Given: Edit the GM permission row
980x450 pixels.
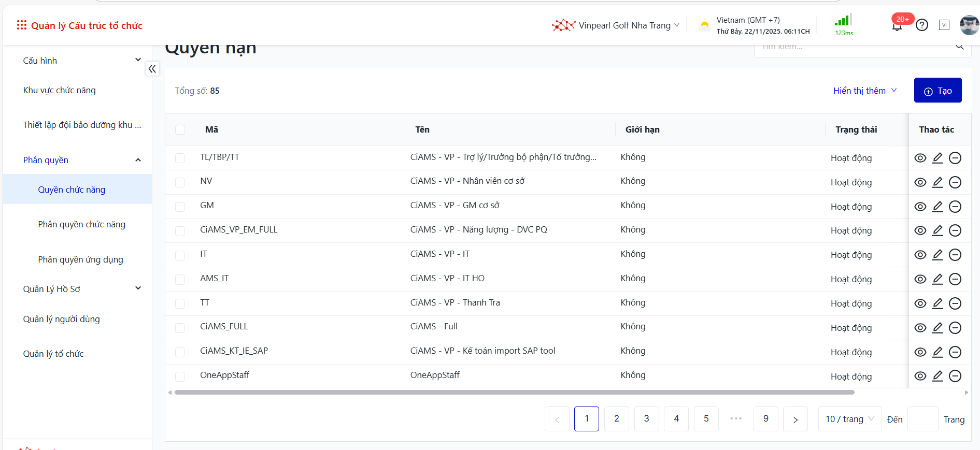Looking at the screenshot, I should point(938,207).
